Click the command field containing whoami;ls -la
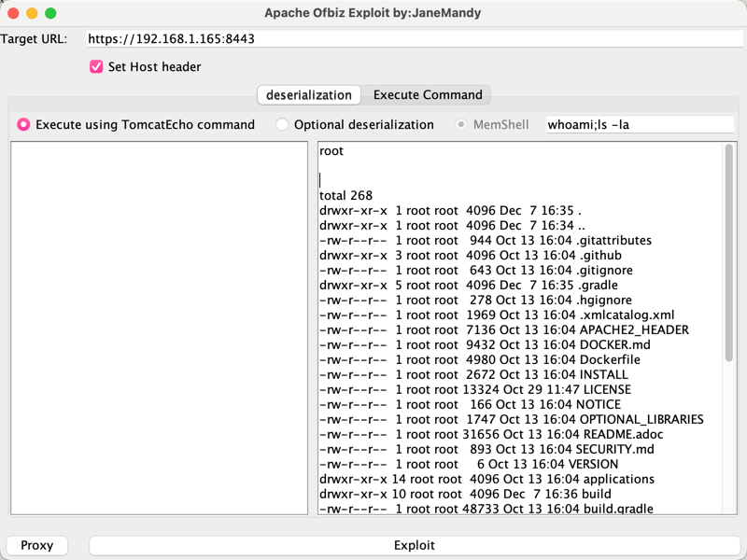This screenshot has height=560, width=747. (640, 125)
